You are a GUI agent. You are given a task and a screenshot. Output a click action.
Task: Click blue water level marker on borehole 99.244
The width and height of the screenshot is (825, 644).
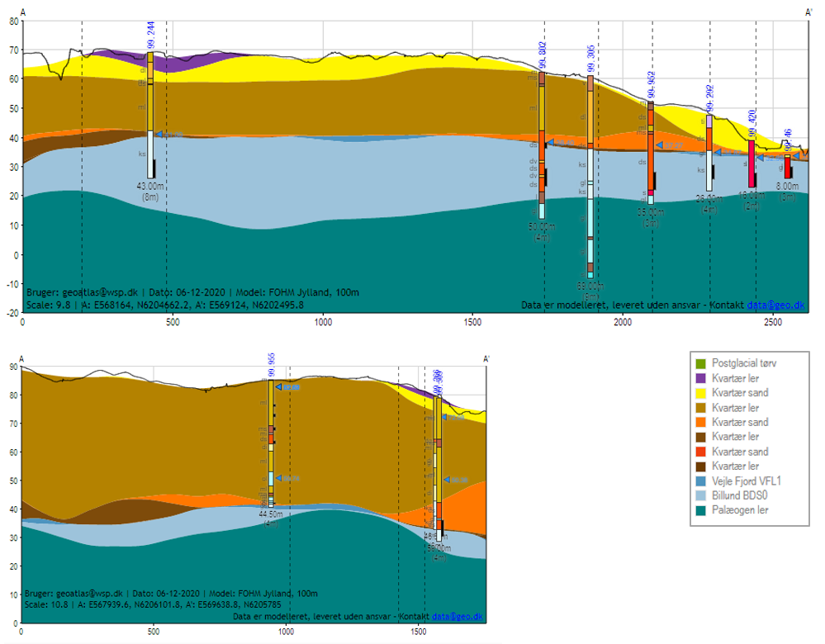click(x=159, y=135)
